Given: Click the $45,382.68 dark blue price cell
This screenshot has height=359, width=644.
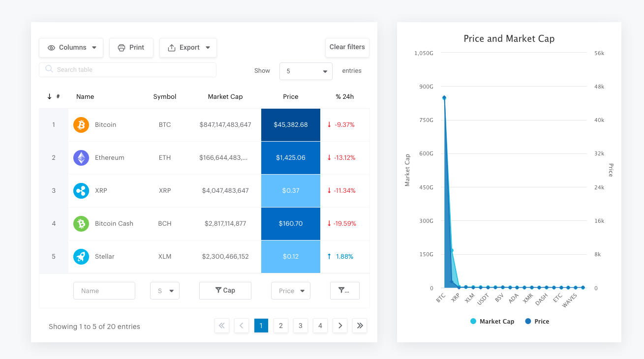Looking at the screenshot, I should tap(291, 125).
